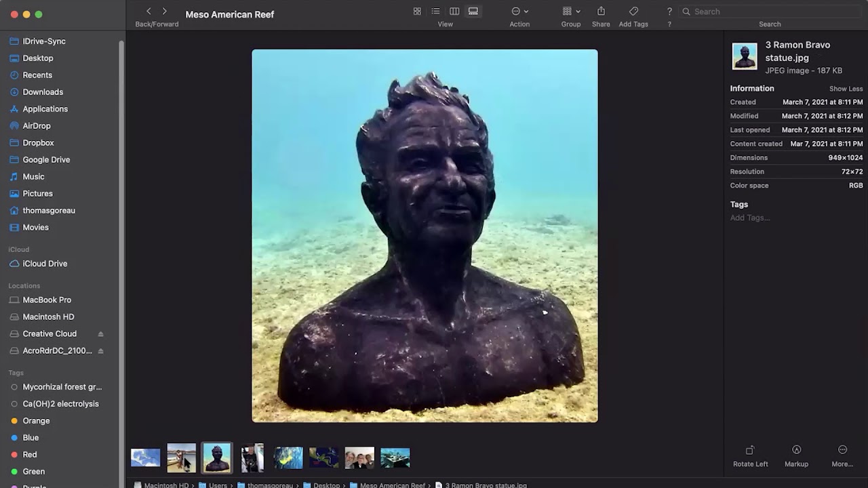Select Creative Cloud location
Viewport: 868px width, 488px height.
50,333
